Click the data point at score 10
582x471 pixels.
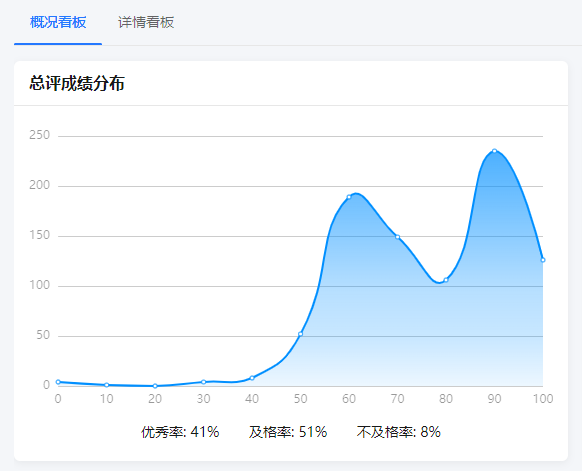point(107,385)
